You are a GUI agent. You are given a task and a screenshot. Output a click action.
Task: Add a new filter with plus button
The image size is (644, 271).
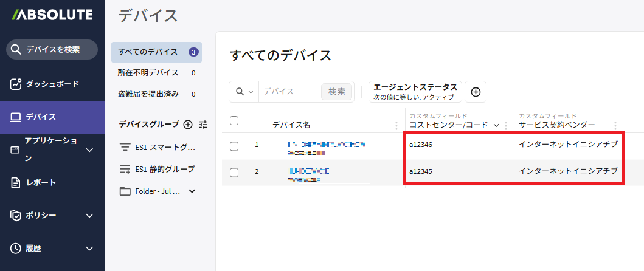pyautogui.click(x=476, y=92)
